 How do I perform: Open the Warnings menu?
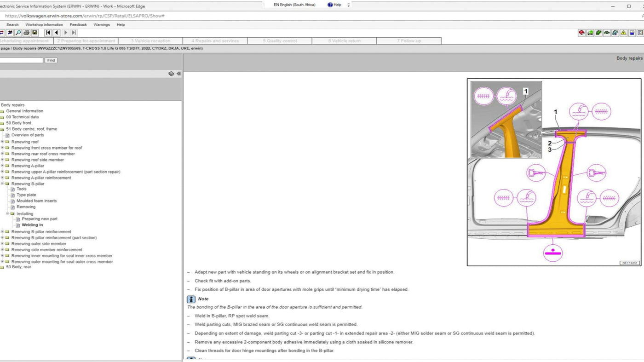(x=102, y=25)
